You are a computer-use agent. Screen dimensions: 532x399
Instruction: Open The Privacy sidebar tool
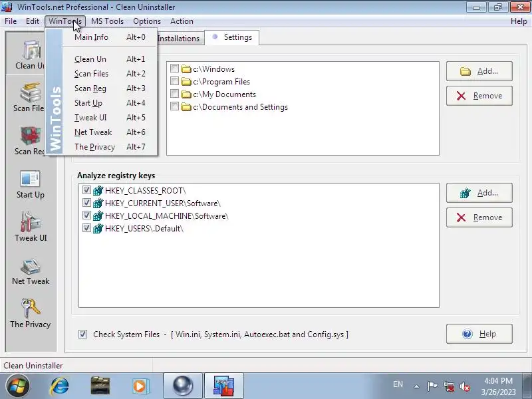tap(31, 314)
